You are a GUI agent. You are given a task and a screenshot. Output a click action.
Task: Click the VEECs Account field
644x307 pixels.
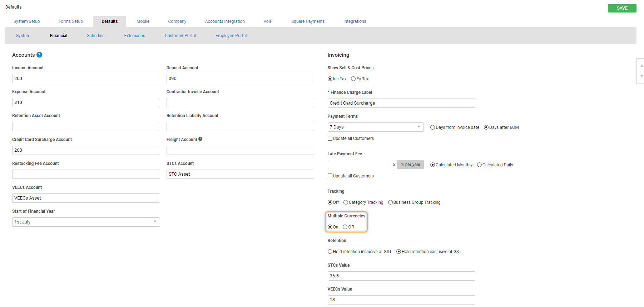tap(86, 198)
